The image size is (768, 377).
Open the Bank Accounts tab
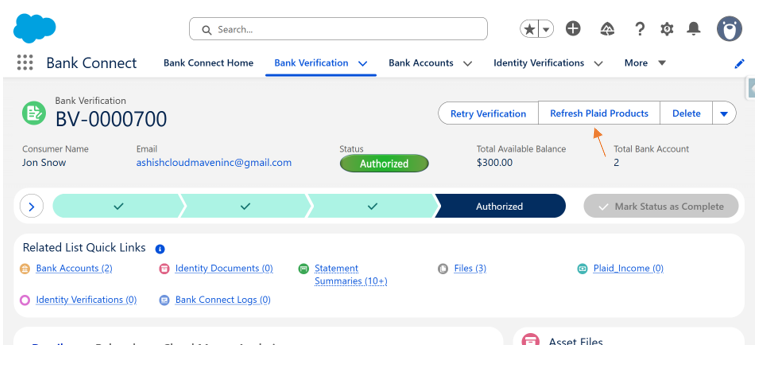pos(421,63)
